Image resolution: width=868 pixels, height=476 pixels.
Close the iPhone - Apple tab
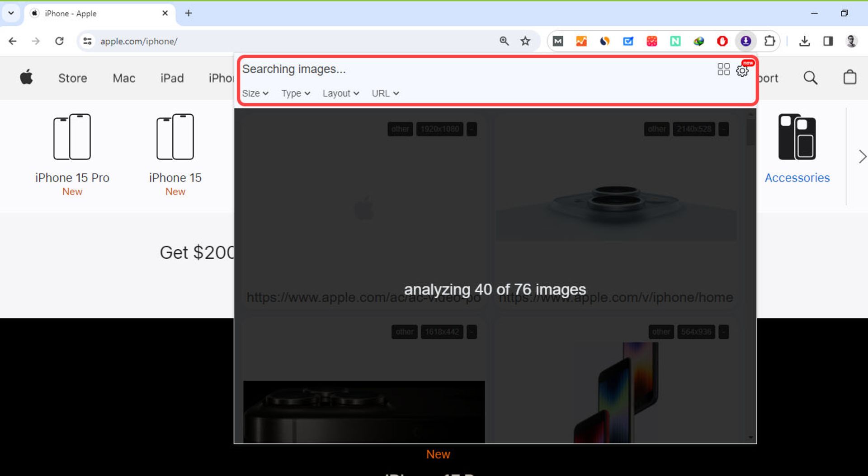point(165,13)
